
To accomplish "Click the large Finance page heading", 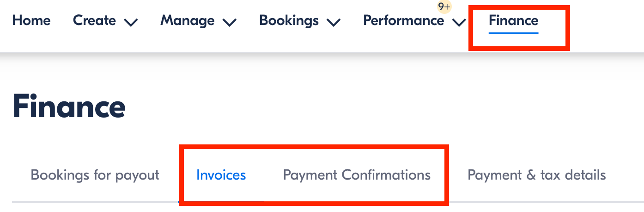I will (69, 107).
